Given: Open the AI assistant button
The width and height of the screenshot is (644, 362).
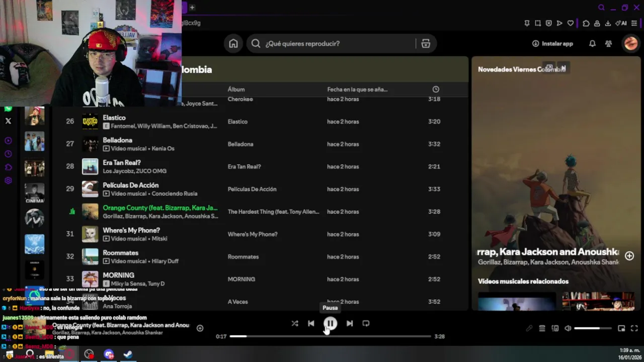Looking at the screenshot, I should [x=621, y=23].
